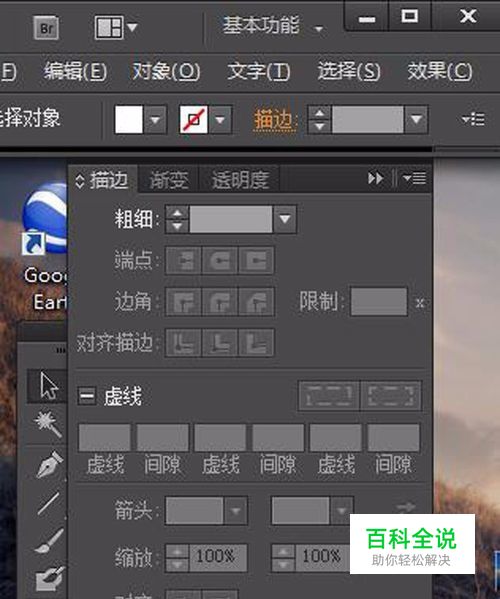Click the white fill color swatch
500x599 pixels.
click(129, 120)
